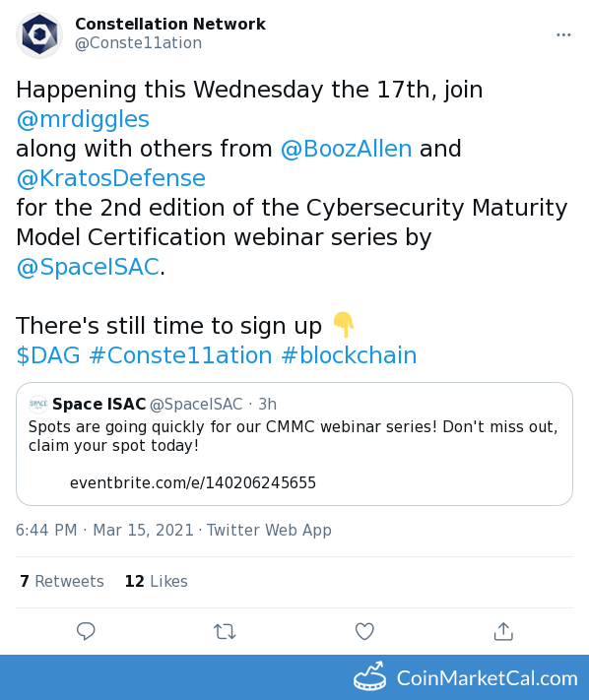
Task: Click the Mar 15, 2021 timestamp
Action: 143,530
